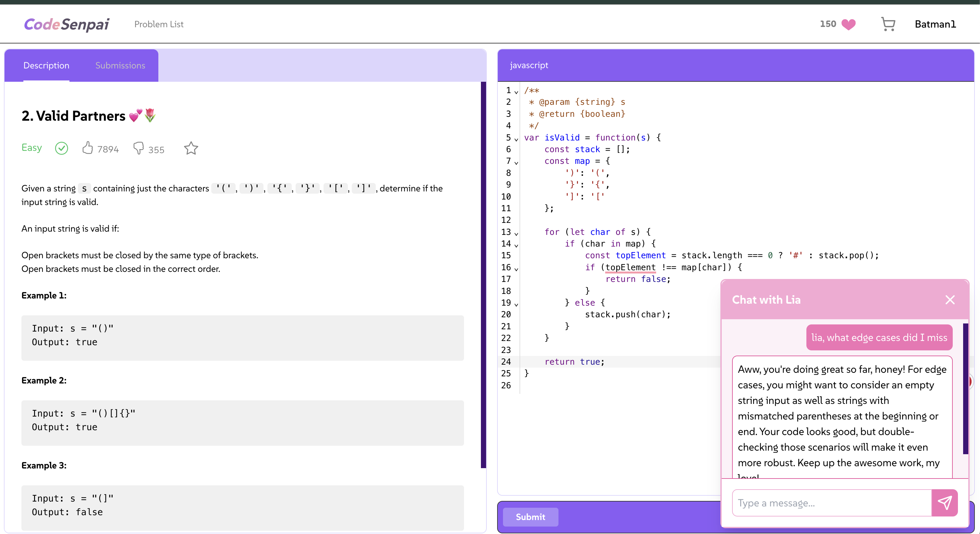This screenshot has width=980, height=534.
Task: Click the CodeSenpai logo
Action: 67,24
